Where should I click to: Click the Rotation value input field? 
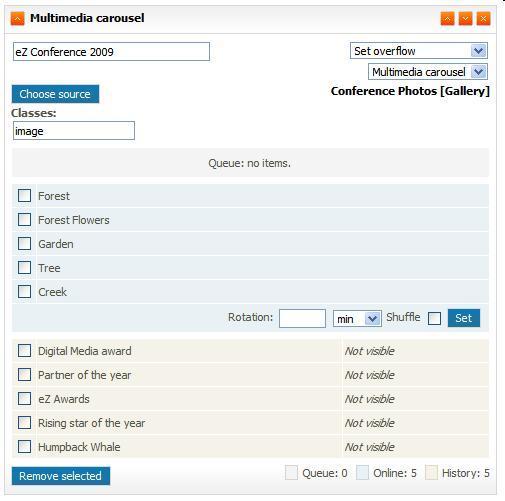tap(302, 318)
